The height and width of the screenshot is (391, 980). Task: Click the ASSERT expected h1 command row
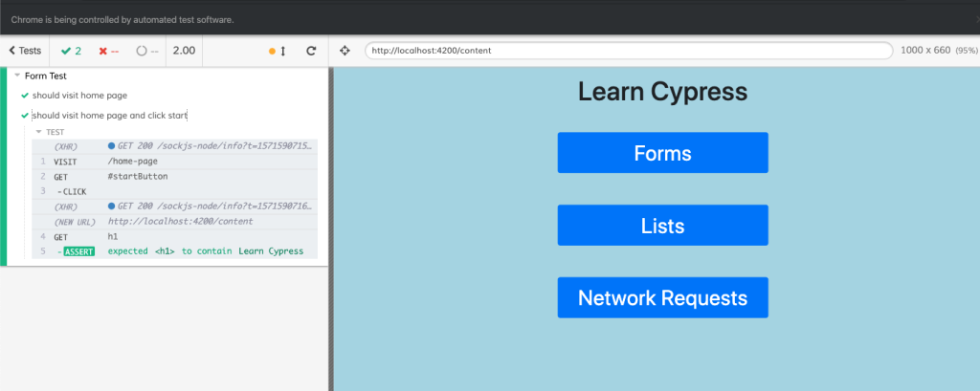tap(172, 251)
